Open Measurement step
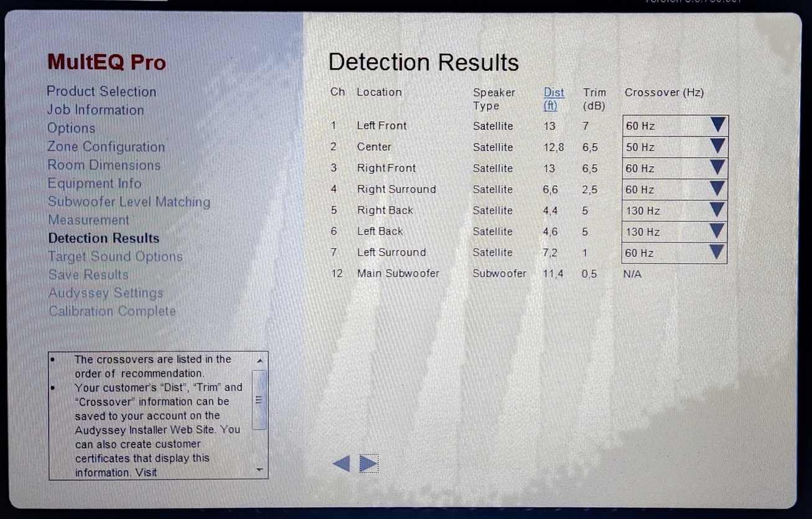Screen dimensions: 812x519 89,220
